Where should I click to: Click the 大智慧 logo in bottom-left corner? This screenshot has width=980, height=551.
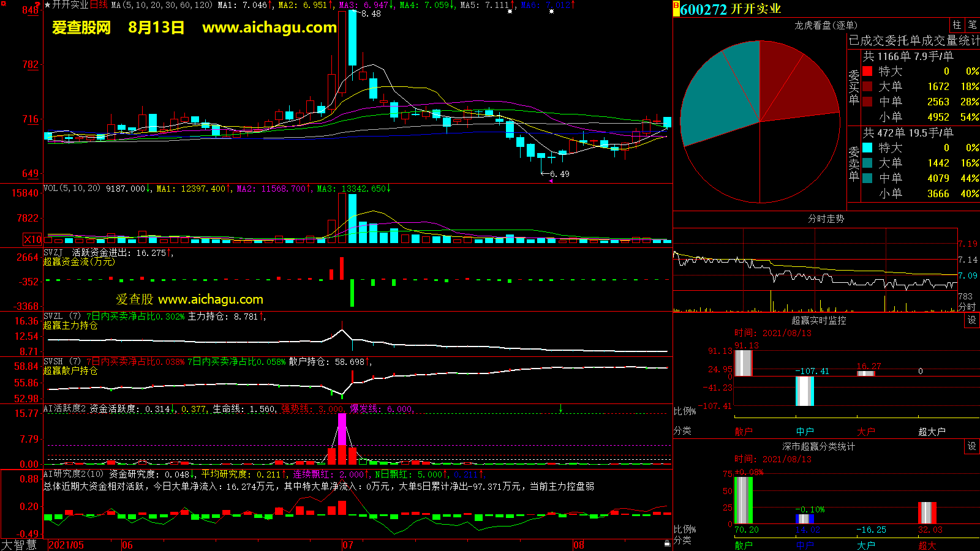20,545
